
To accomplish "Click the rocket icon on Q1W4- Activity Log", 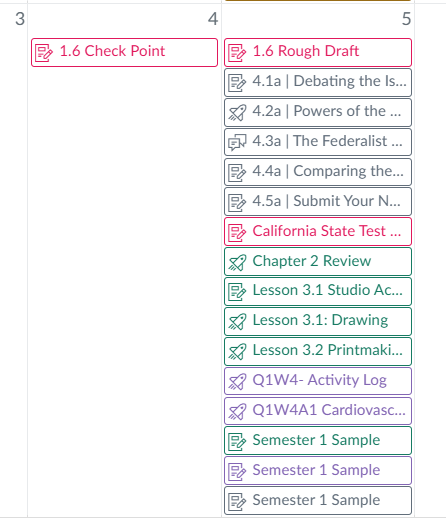I will click(237, 382).
